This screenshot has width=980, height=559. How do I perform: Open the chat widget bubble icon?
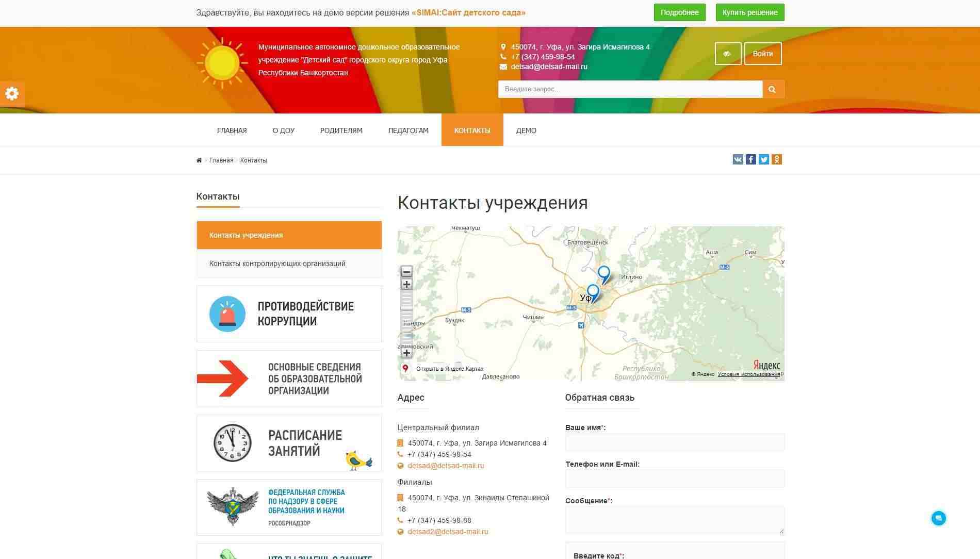pyautogui.click(x=940, y=518)
